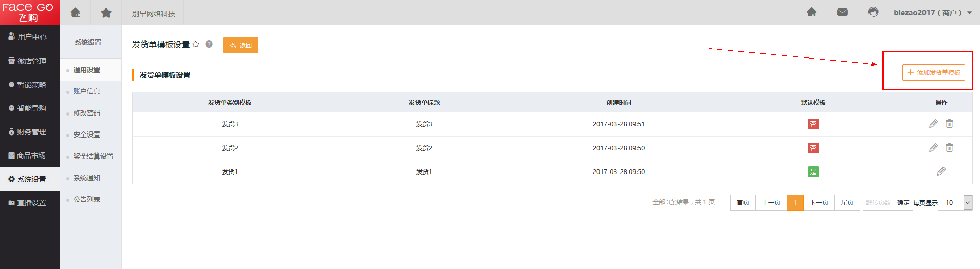Click the 跳转页数 page input field

click(x=878, y=203)
